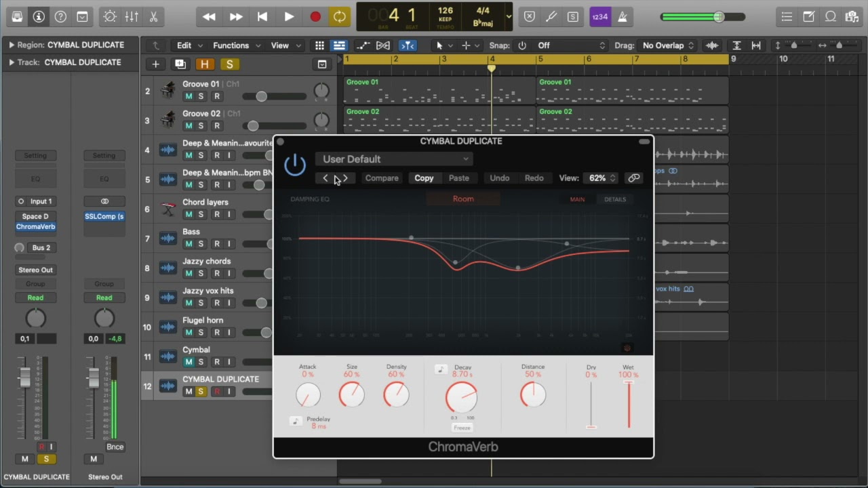Go to beginning of project
The height and width of the screenshot is (488, 868).
coord(262,17)
